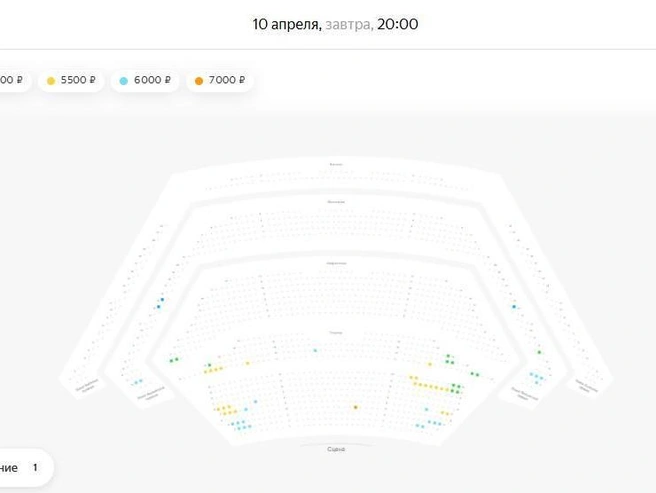The width and height of the screenshot is (656, 493).
Task: Pick a green seat from the pair at the far left
Action: [x=172, y=360]
